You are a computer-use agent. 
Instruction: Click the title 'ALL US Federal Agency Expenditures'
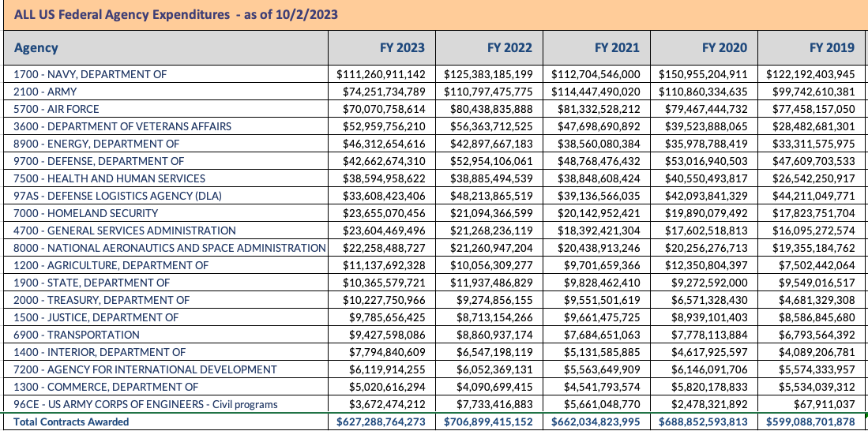coord(122,14)
